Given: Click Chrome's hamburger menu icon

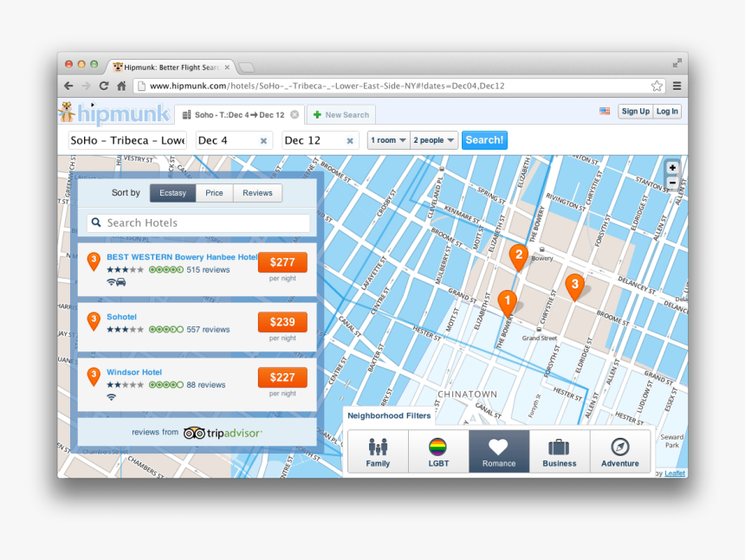Looking at the screenshot, I should point(676,86).
